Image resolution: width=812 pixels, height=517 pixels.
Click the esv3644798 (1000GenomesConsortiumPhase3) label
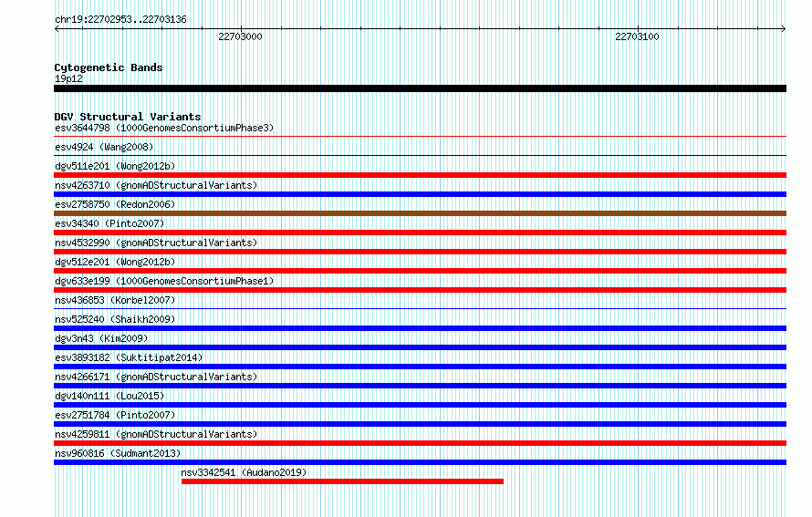click(x=164, y=128)
